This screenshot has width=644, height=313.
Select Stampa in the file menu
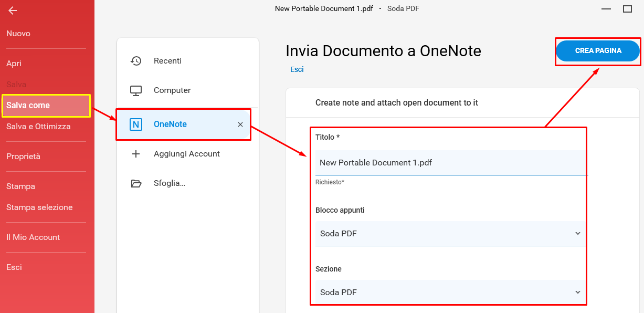point(20,186)
